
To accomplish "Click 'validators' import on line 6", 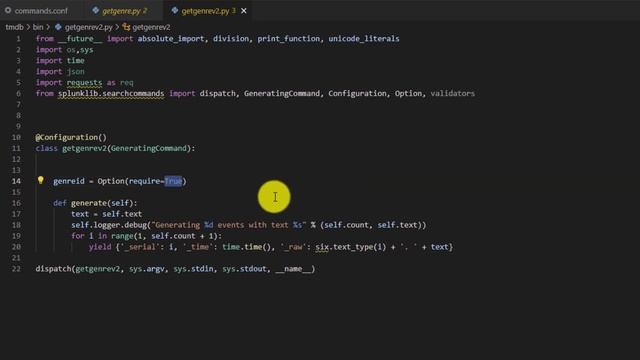I will pyautogui.click(x=453, y=93).
